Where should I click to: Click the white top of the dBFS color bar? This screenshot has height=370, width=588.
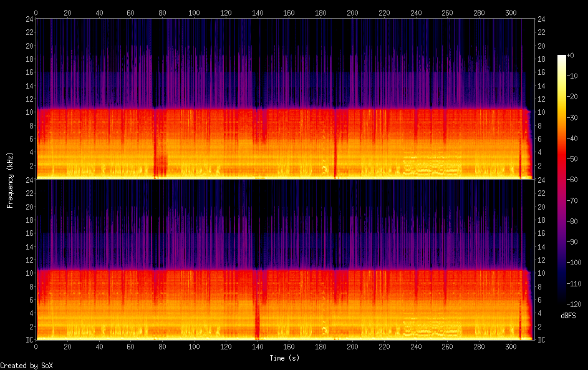(562, 57)
